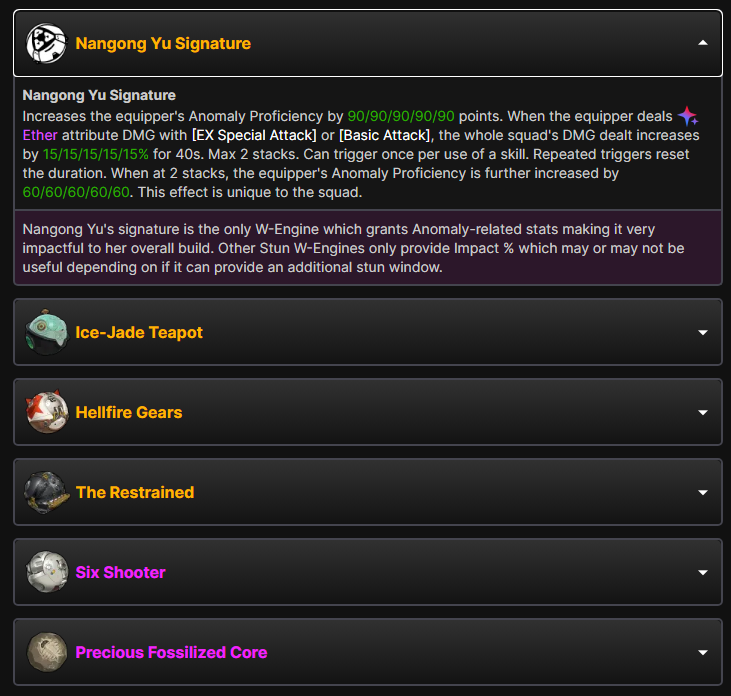Click the Ether attribute star icon
The image size is (731, 696).
[688, 116]
